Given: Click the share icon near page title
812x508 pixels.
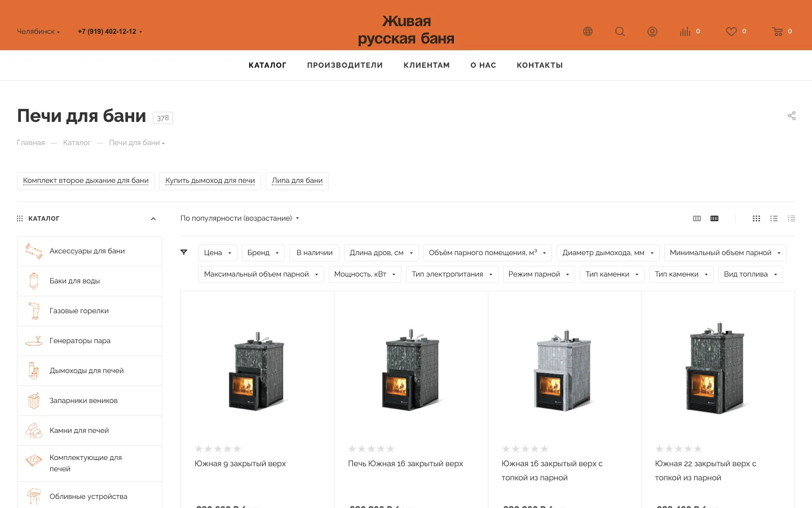Looking at the screenshot, I should click(792, 116).
